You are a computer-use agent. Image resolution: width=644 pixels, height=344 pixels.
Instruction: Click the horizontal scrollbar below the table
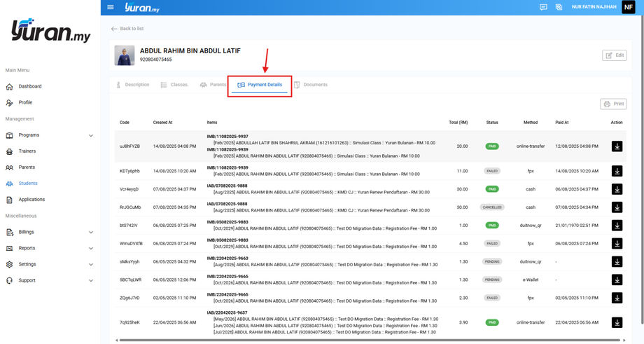tap(369, 340)
